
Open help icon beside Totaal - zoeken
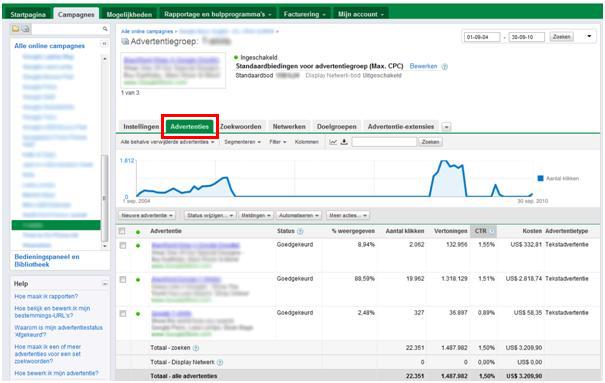click(x=196, y=348)
